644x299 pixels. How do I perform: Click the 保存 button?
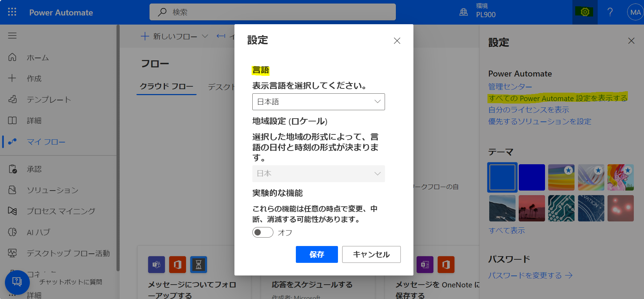coord(317,254)
